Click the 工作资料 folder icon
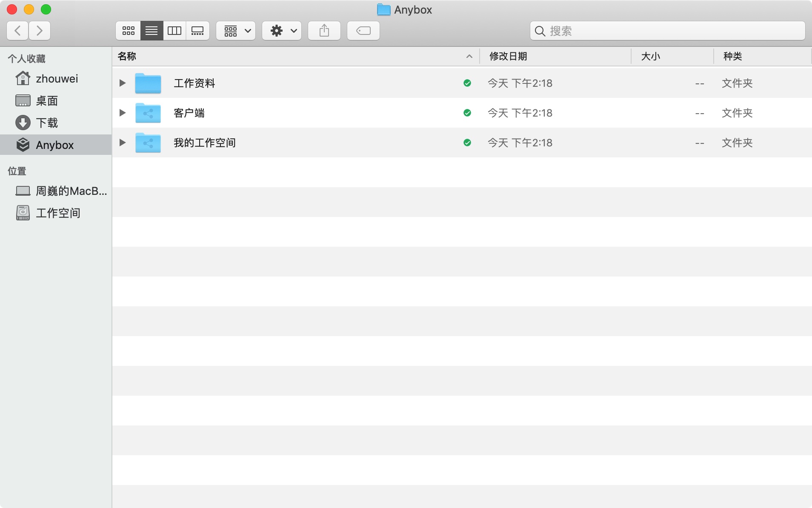Viewport: 812px width, 508px height. point(148,83)
